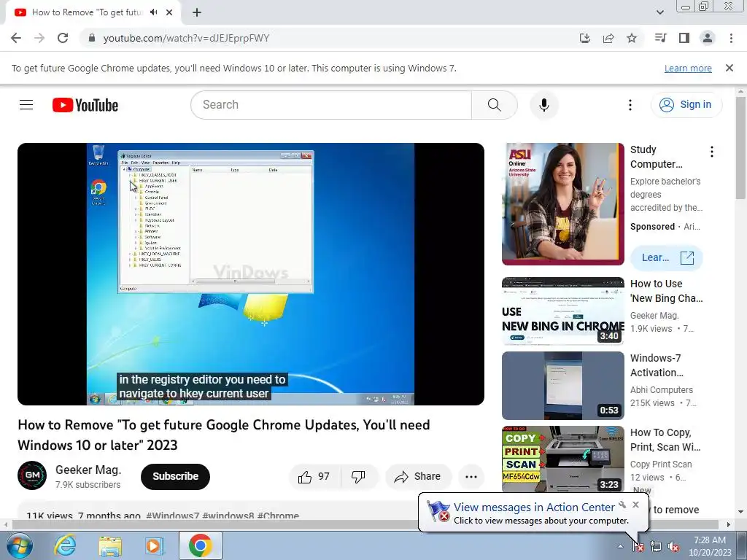Click the page vertical scrollbar thumb

point(740,148)
